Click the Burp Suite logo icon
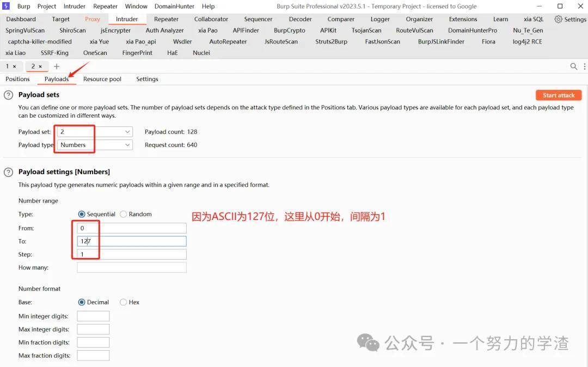 click(6, 6)
